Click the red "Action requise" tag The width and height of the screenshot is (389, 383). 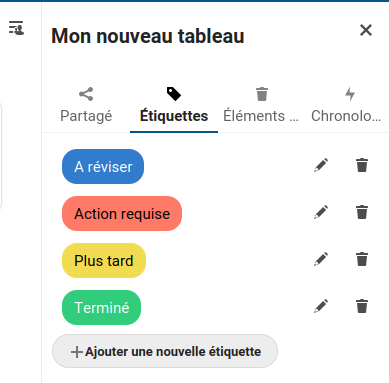click(x=122, y=213)
